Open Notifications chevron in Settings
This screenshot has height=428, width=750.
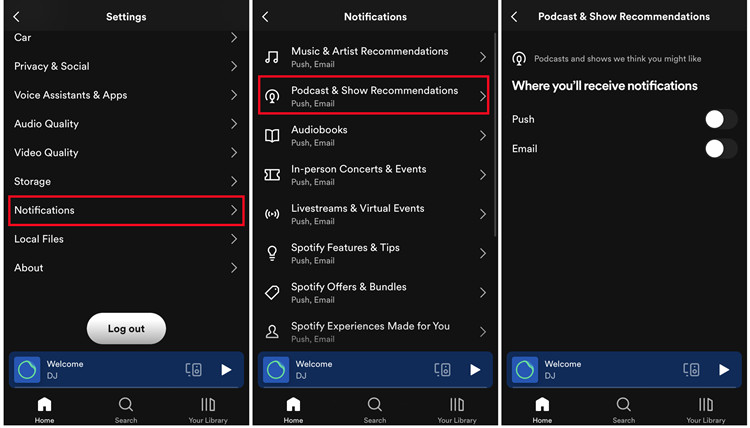click(234, 210)
